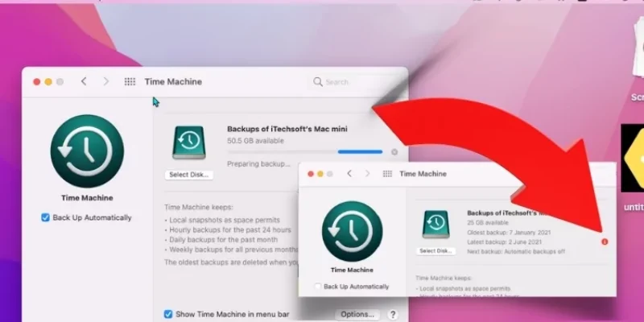Click the '50.5 GB available' text
This screenshot has height=322, width=644.
click(x=255, y=141)
